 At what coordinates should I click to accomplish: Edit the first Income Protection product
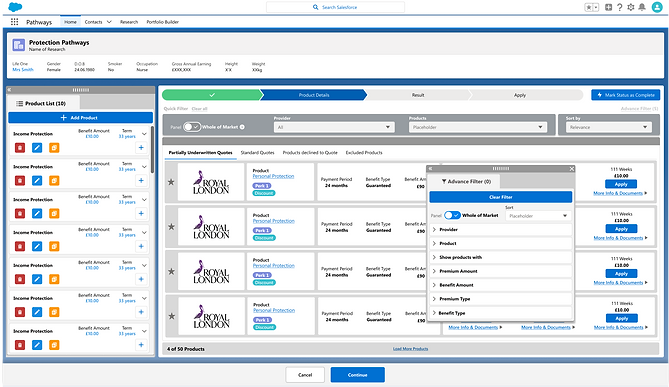click(37, 148)
